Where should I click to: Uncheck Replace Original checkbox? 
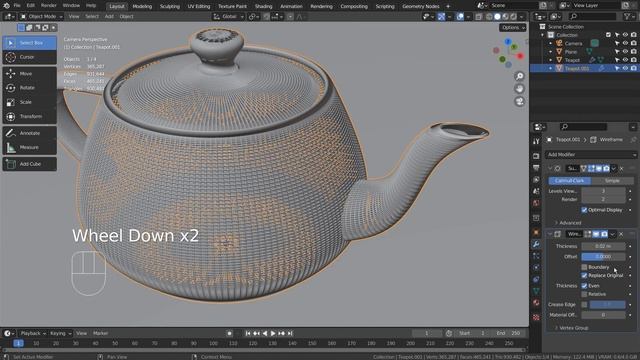point(584,276)
